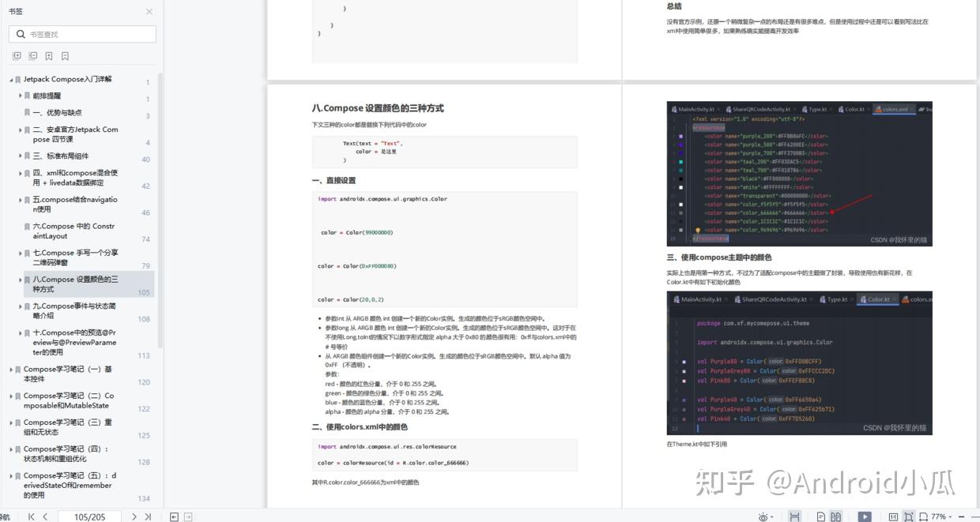Click the delete bookmark icon
This screenshot has width=980, height=522.
[x=65, y=56]
